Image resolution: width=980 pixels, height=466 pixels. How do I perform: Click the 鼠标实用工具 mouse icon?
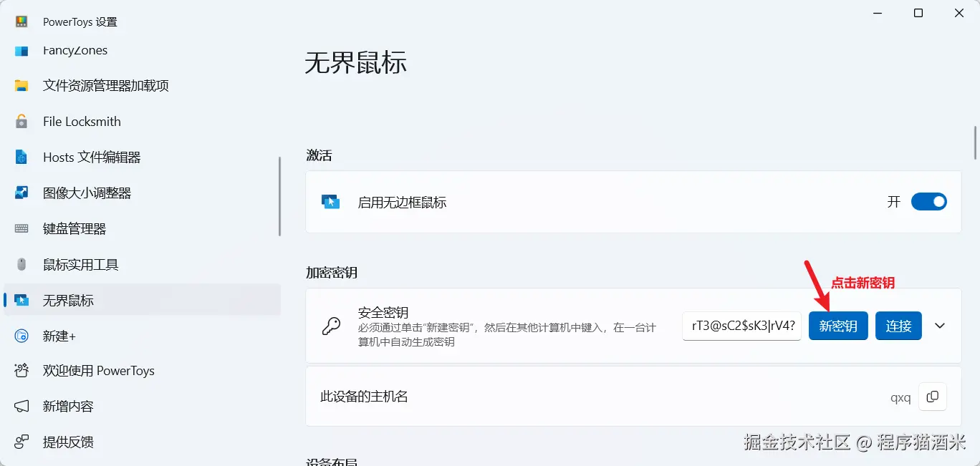click(x=21, y=265)
